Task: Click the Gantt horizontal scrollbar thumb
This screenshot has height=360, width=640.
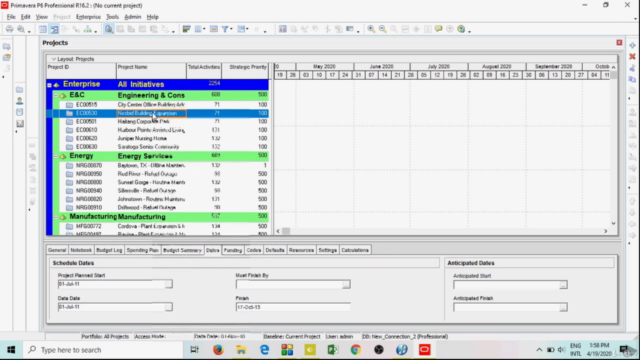Action: (286, 231)
